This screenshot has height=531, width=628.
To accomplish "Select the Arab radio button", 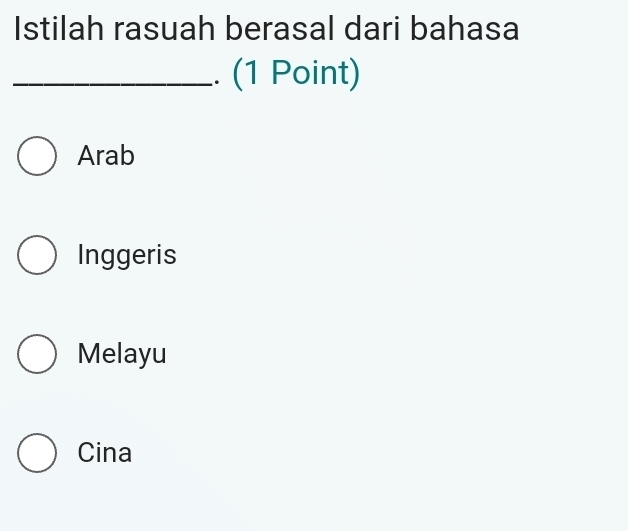I will [x=37, y=157].
